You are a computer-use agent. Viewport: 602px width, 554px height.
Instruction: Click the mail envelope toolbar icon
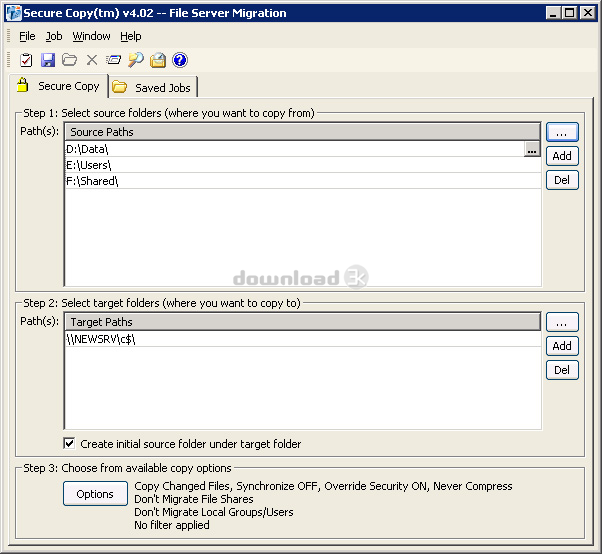pyautogui.click(x=158, y=60)
